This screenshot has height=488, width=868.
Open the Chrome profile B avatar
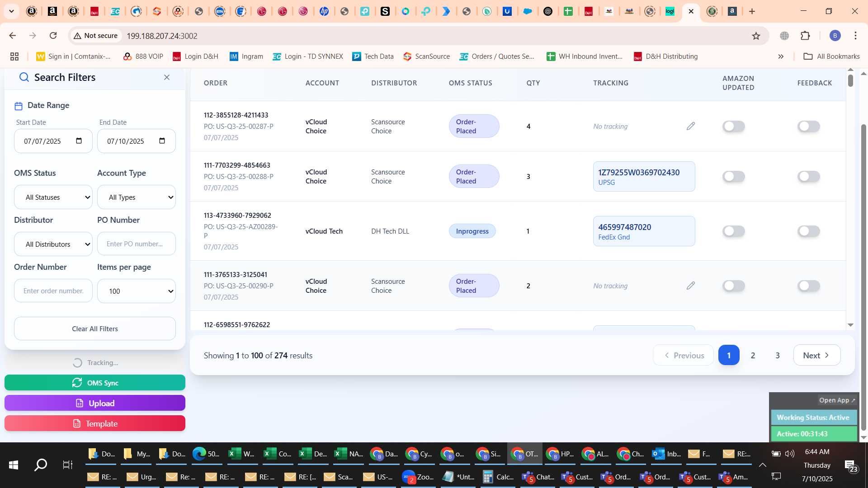[835, 36]
